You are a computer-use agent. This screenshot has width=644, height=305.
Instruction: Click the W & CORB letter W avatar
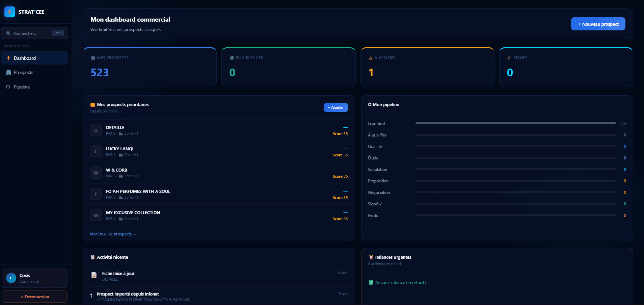click(x=96, y=173)
